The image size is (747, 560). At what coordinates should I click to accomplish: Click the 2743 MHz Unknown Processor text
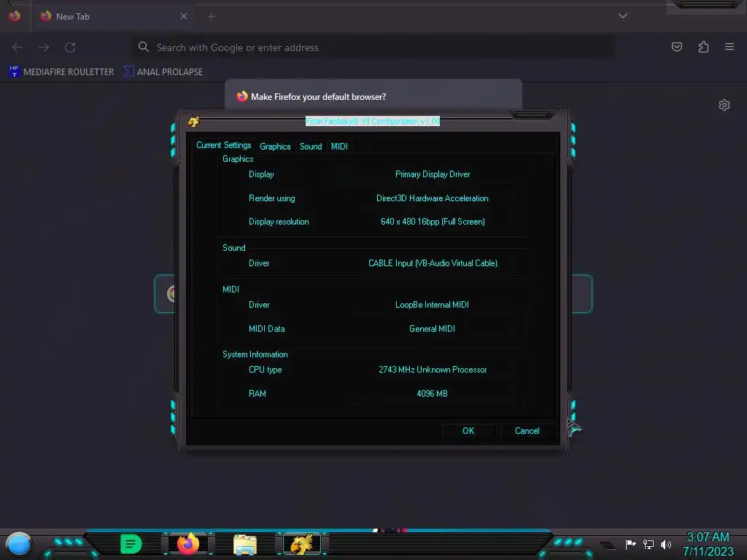pyautogui.click(x=433, y=370)
